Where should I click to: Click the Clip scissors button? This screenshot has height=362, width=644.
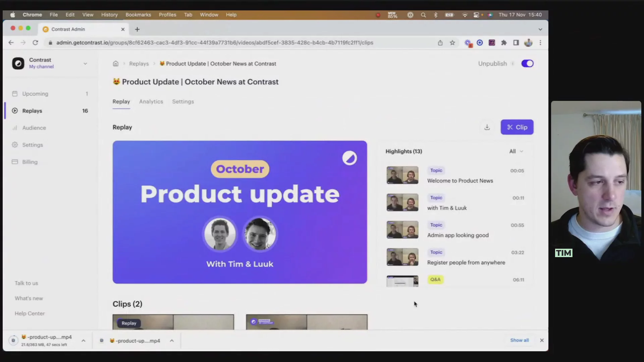point(517,127)
